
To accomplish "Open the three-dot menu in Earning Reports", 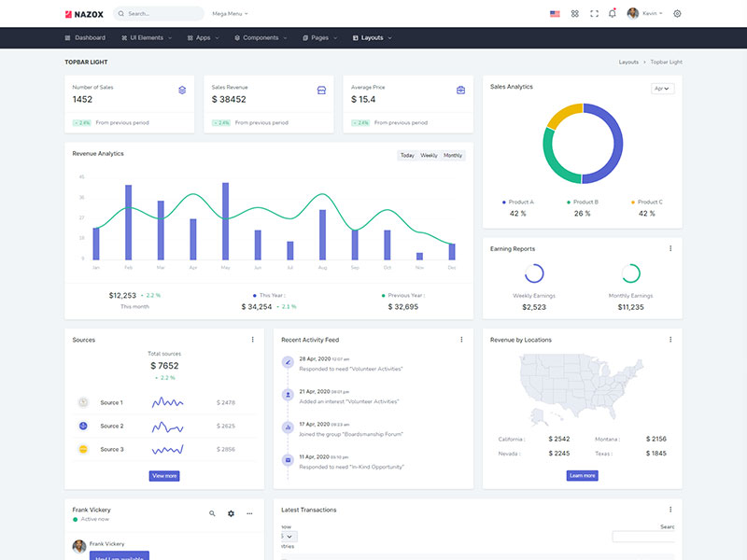I will coord(670,248).
